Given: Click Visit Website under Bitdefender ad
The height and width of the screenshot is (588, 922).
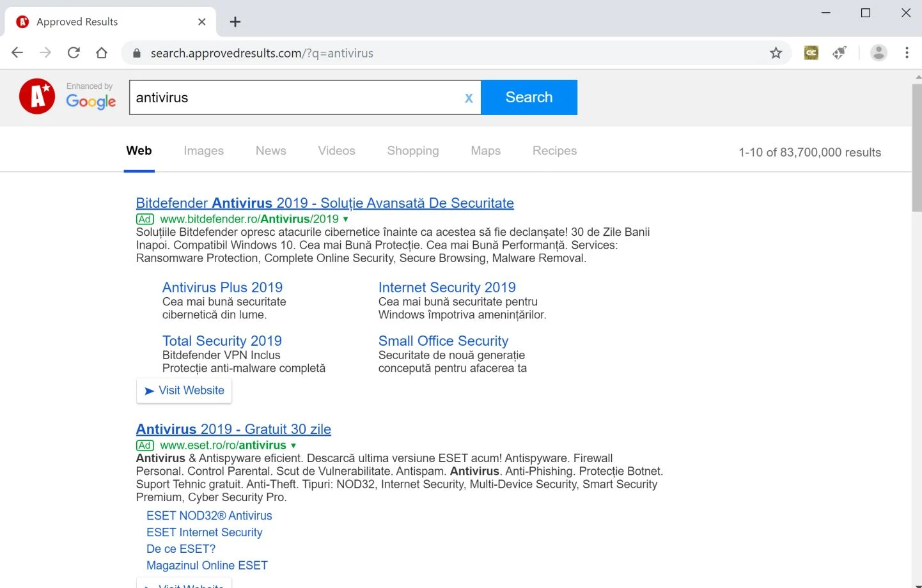Looking at the screenshot, I should [x=184, y=391].
